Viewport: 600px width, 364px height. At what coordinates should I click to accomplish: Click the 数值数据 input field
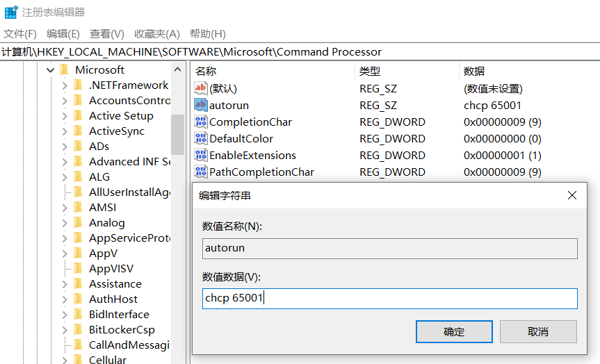[389, 298]
